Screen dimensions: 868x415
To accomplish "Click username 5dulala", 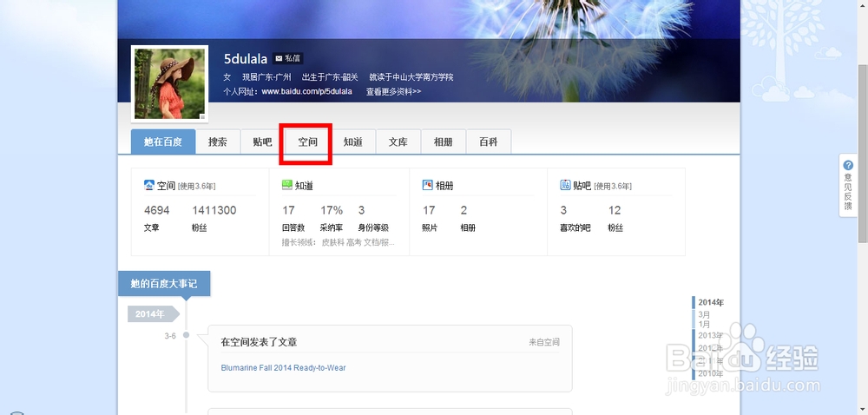I will click(x=246, y=58).
